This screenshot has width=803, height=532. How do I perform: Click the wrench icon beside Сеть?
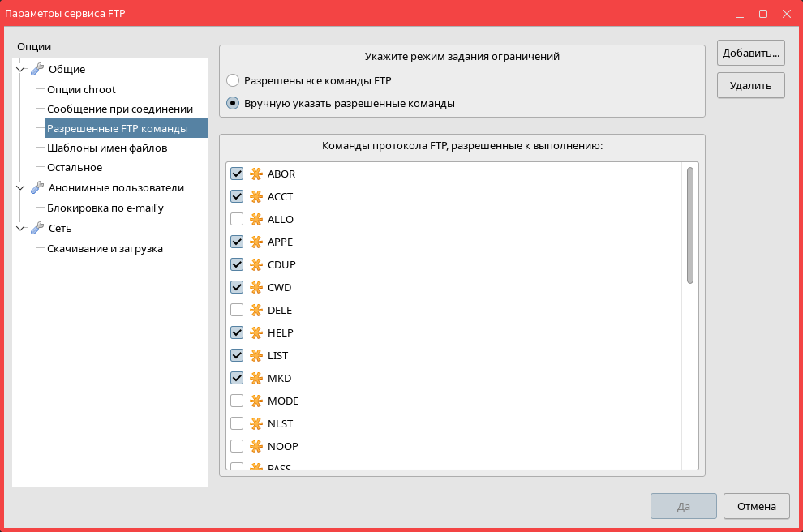37,229
